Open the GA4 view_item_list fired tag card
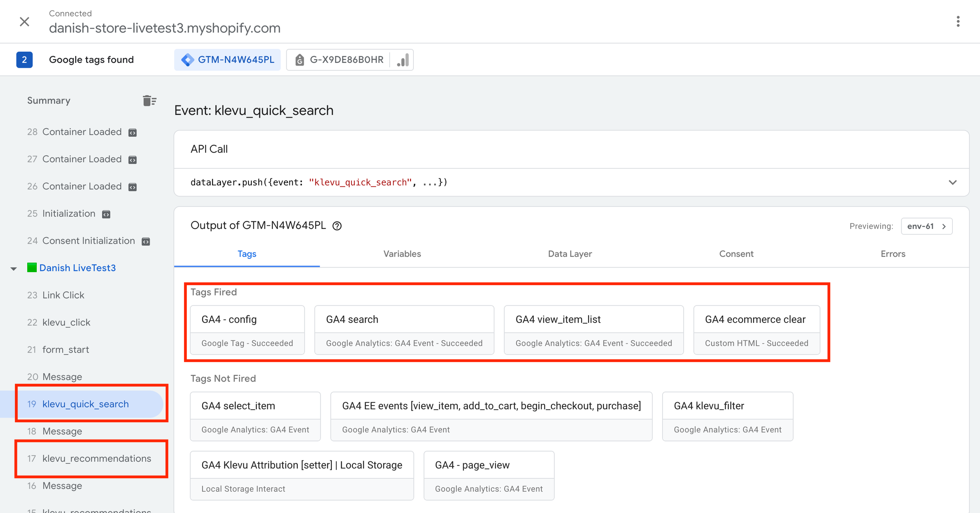Screen dimensions: 980x513 click(594, 330)
